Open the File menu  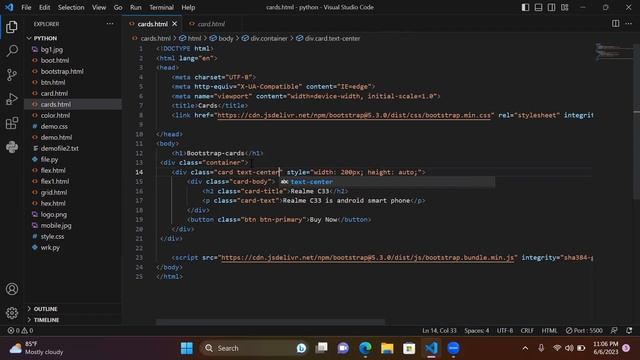coord(26,7)
